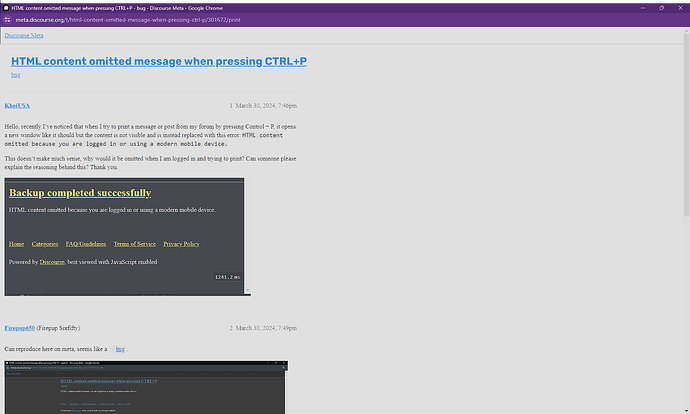
Task: Open the Discourse Meta home link
Action: 24,36
